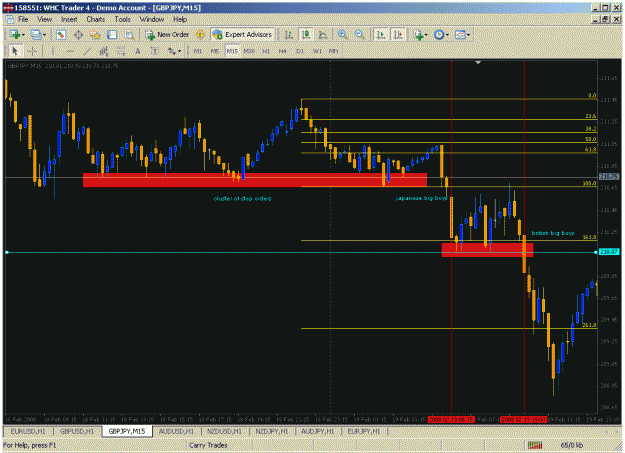Open the Insert menu
625x453 pixels.
69,19
